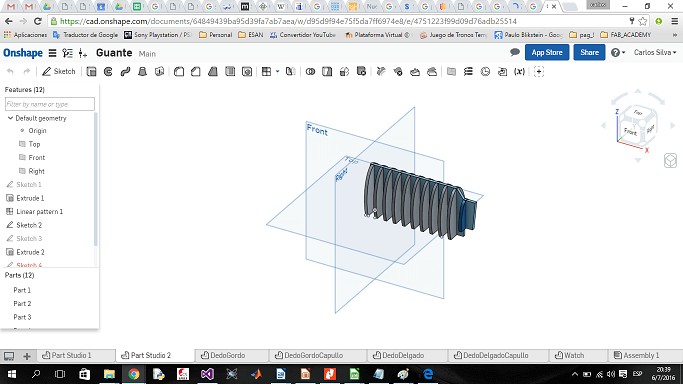The width and height of the screenshot is (683, 384).
Task: Select the Front plane in the feature list
Action: (37, 158)
